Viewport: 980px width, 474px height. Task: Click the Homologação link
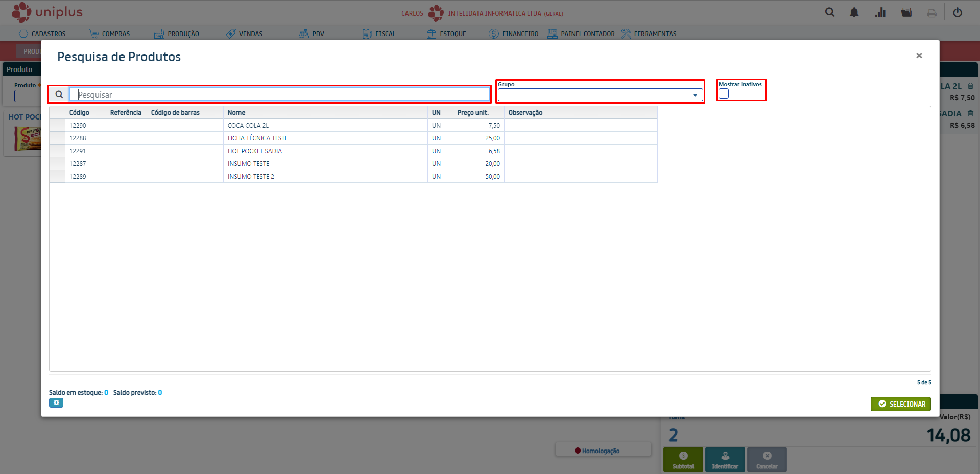point(601,451)
